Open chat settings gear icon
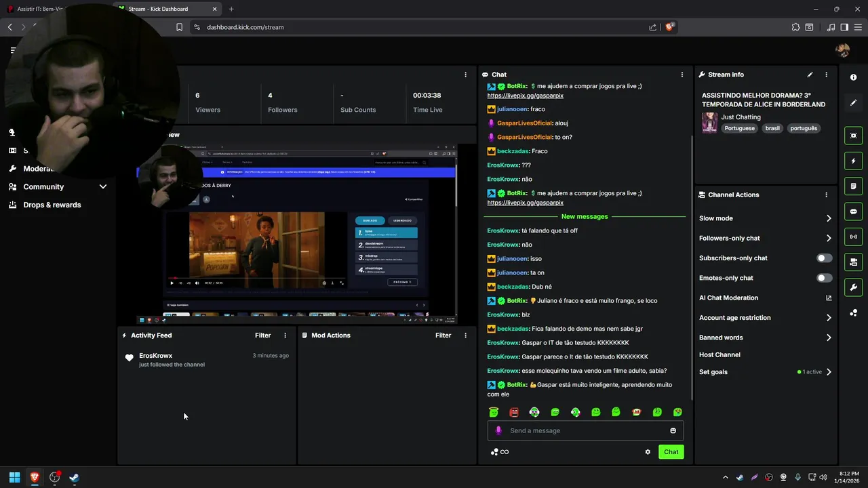The width and height of the screenshot is (868, 488). tap(648, 452)
